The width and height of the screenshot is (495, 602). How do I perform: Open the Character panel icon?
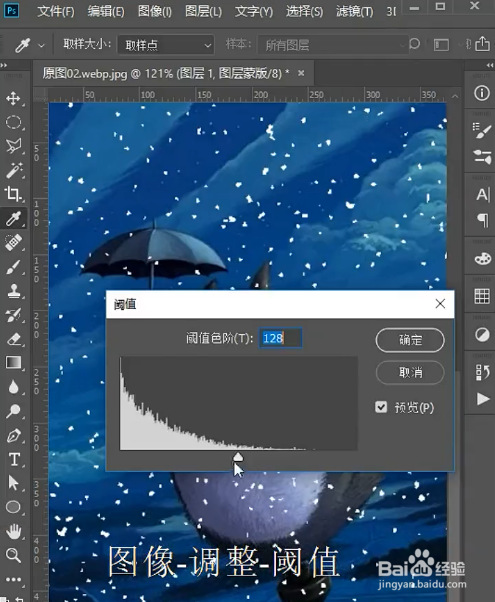[x=483, y=195]
